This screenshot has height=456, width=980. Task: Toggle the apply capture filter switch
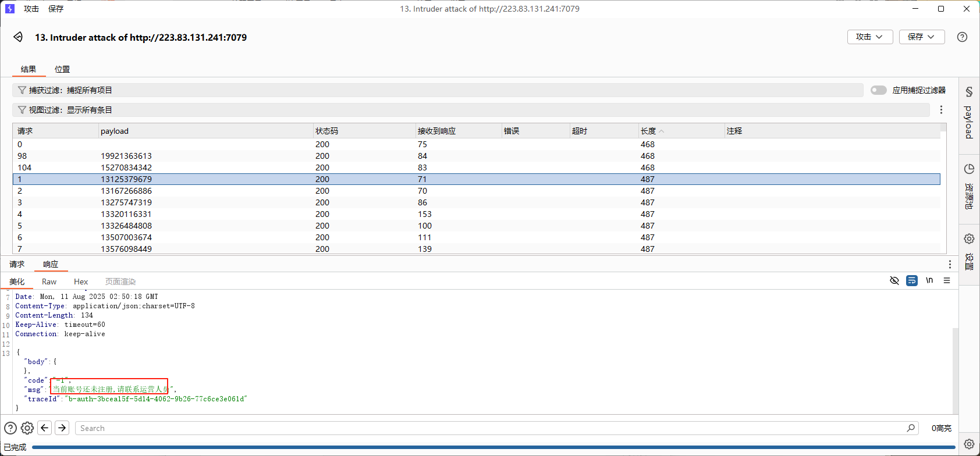click(878, 90)
